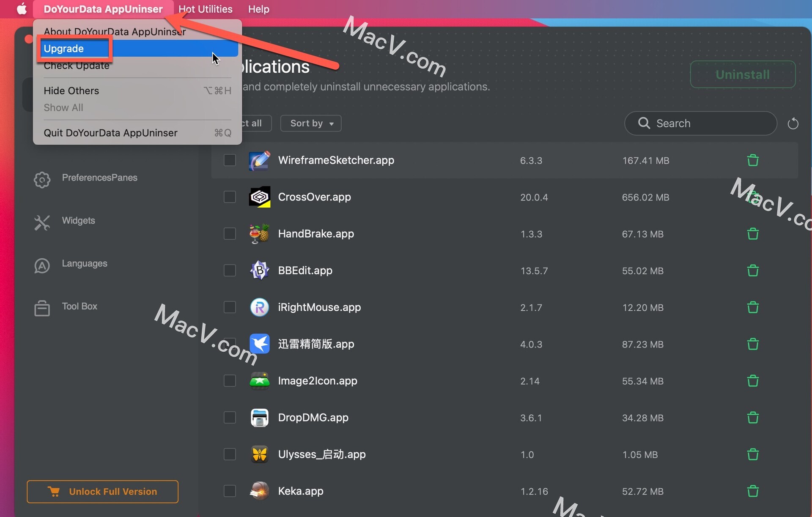812x517 pixels.
Task: Delete iRightMouse.app with its trash icon
Action: 752,307
